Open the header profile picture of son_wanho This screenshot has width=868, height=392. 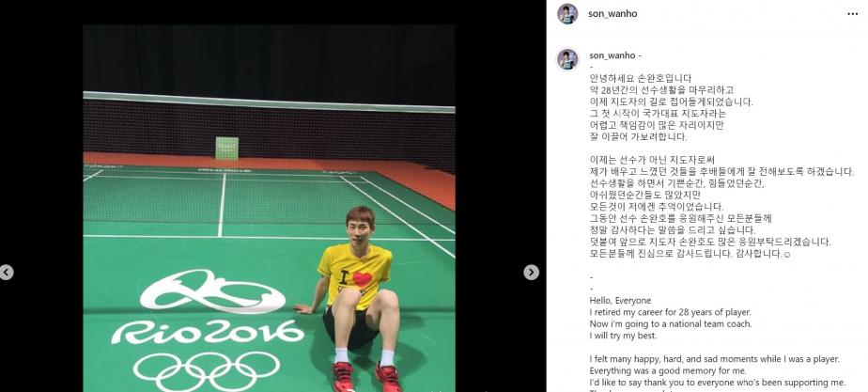567,14
